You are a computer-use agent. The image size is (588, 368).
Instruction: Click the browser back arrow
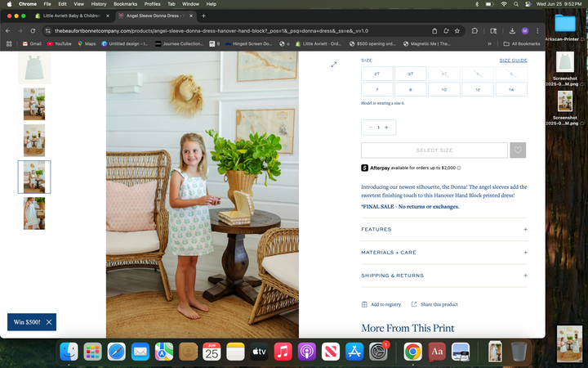(8, 30)
